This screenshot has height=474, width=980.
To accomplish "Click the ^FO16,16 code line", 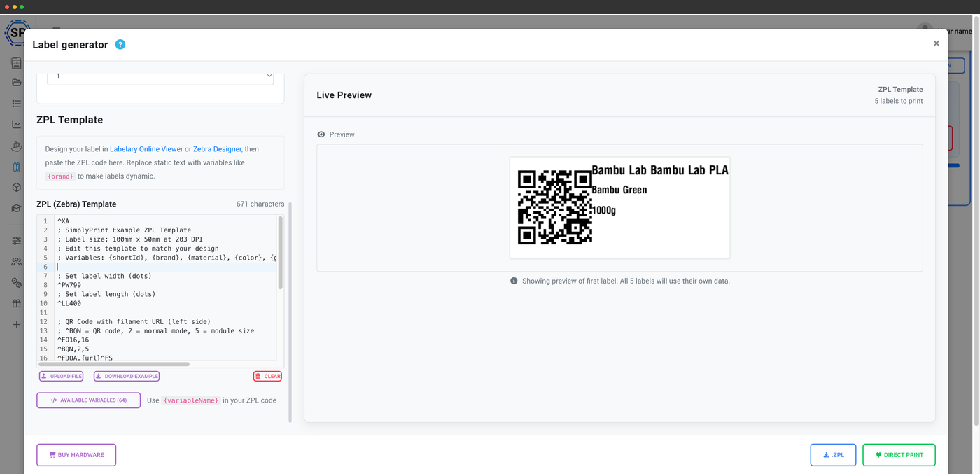I will coord(73,340).
